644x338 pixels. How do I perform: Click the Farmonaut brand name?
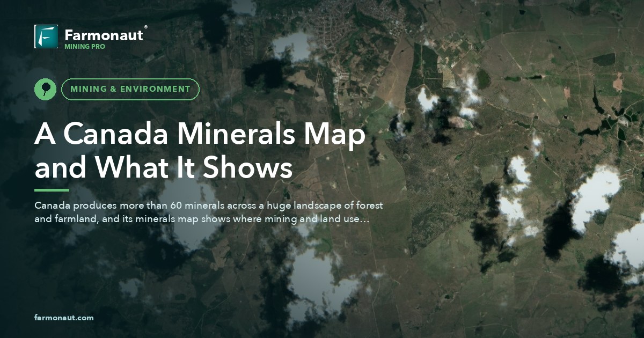(x=104, y=35)
